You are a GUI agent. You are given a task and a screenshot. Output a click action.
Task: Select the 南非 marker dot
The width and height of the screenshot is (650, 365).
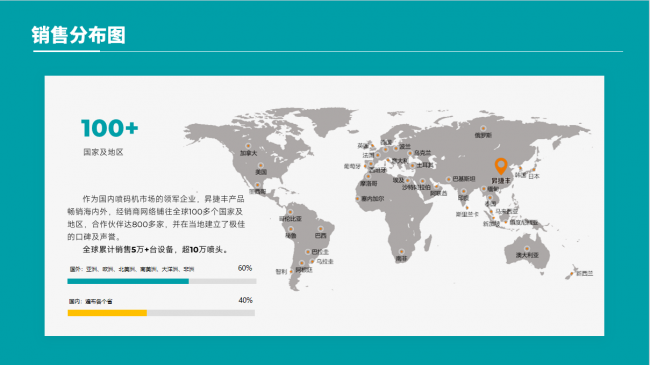(401, 252)
